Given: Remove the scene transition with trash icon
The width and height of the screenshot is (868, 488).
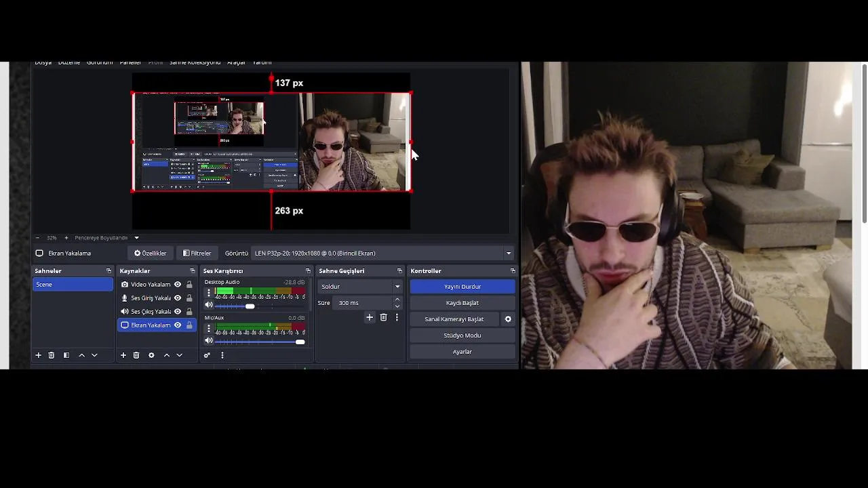Looking at the screenshot, I should (x=384, y=317).
